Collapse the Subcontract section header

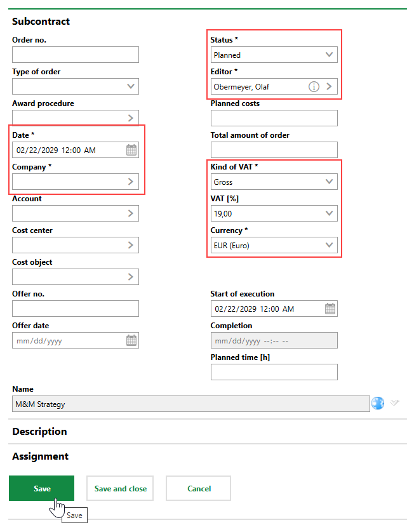coord(41,22)
